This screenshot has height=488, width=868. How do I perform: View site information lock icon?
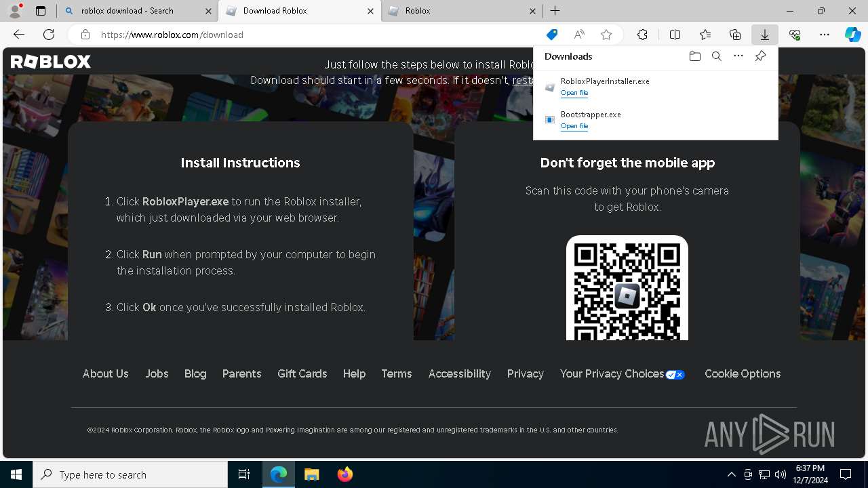85,35
